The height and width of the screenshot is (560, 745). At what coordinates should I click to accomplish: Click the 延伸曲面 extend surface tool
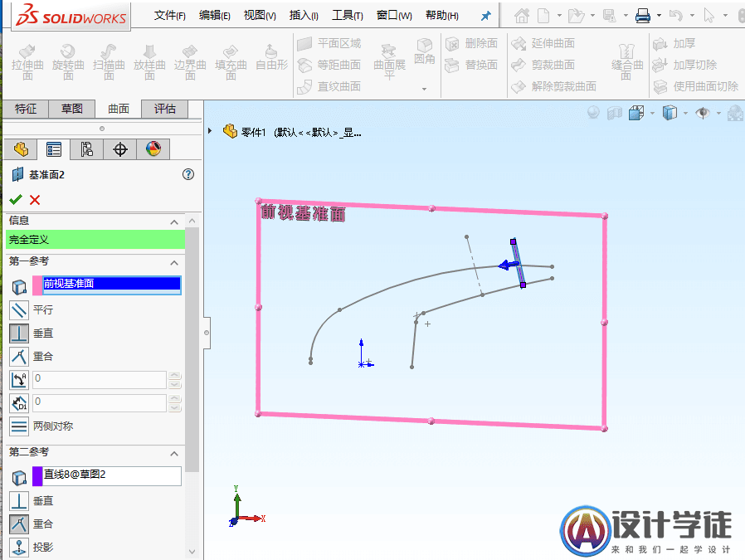pos(543,44)
